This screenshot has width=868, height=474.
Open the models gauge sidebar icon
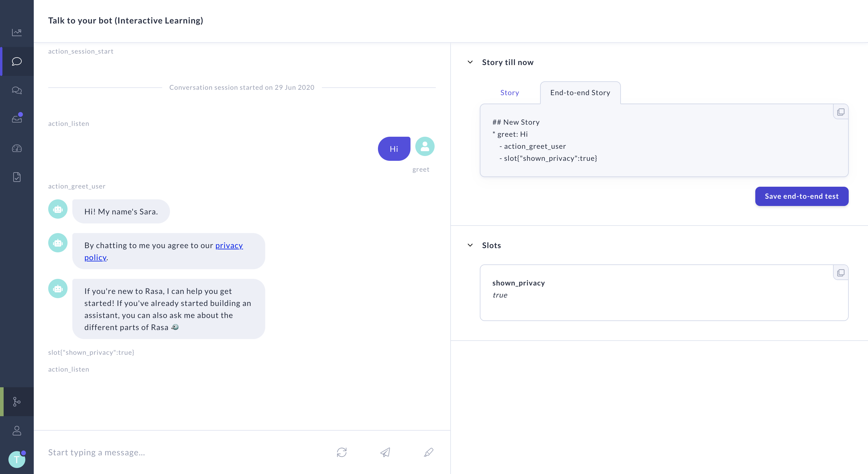pos(17,148)
